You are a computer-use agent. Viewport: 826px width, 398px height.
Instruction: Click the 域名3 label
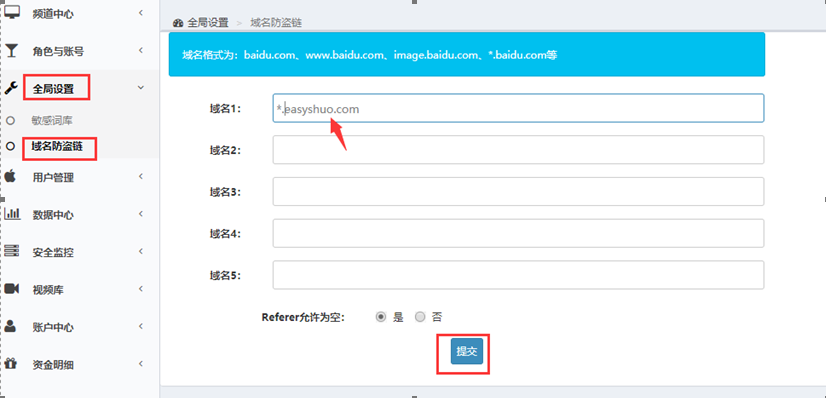(225, 192)
